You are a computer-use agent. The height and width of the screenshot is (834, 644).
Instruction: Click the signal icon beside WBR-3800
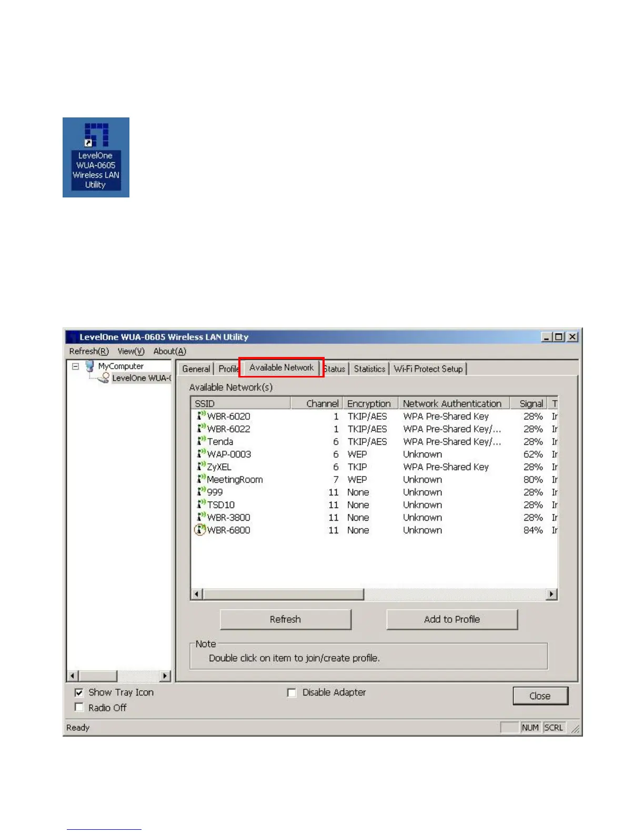pos(201,517)
